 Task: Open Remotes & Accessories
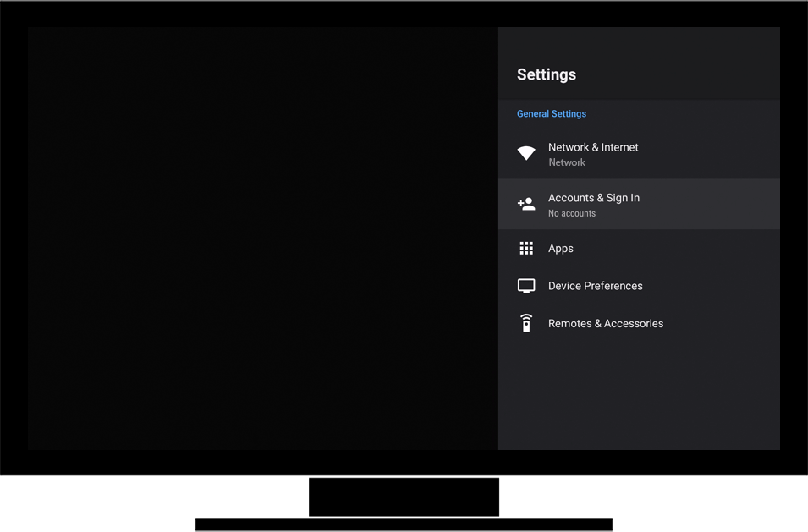(x=605, y=323)
